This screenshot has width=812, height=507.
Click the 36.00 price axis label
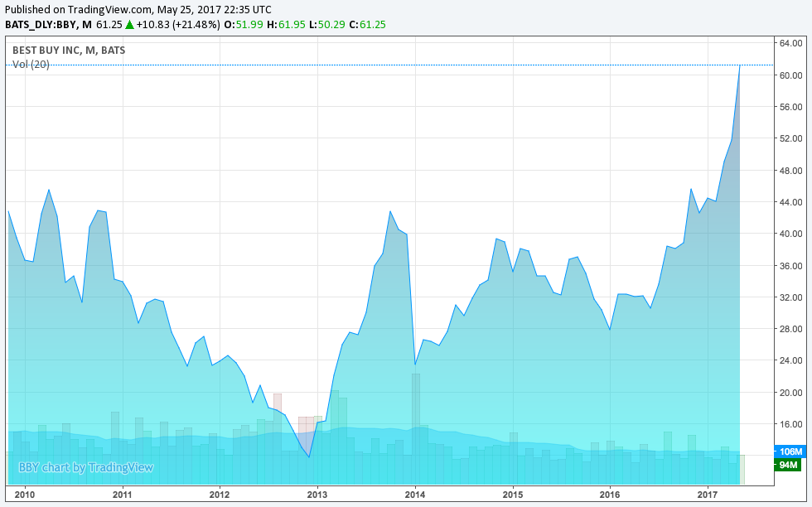point(791,266)
